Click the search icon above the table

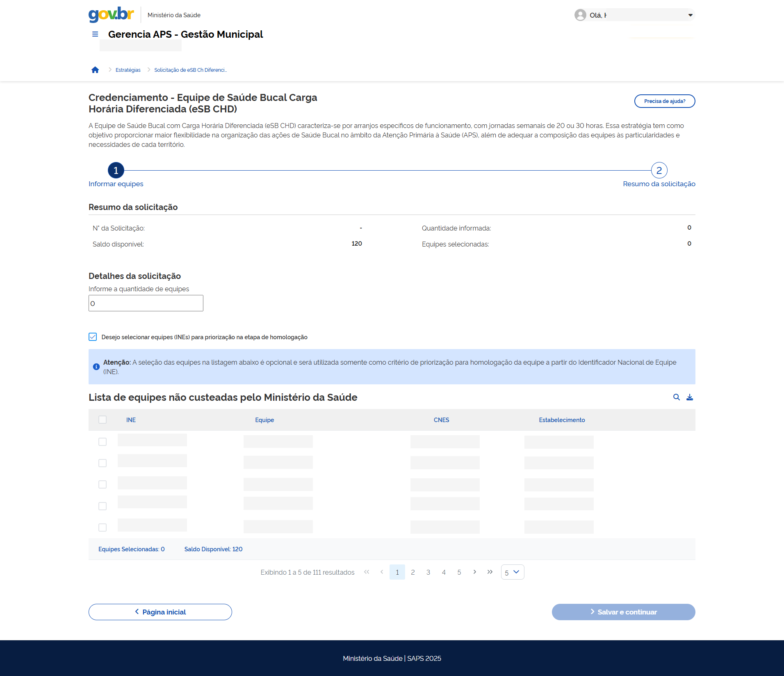(x=677, y=397)
